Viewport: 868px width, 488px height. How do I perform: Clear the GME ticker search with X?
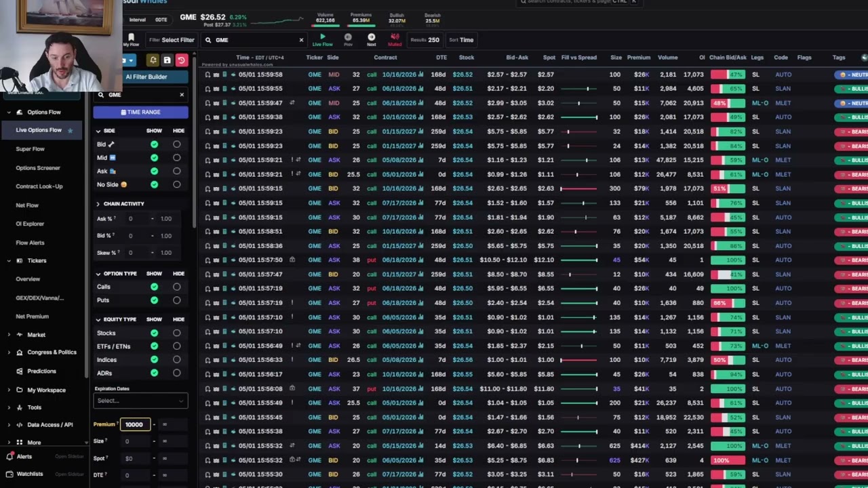coord(301,40)
